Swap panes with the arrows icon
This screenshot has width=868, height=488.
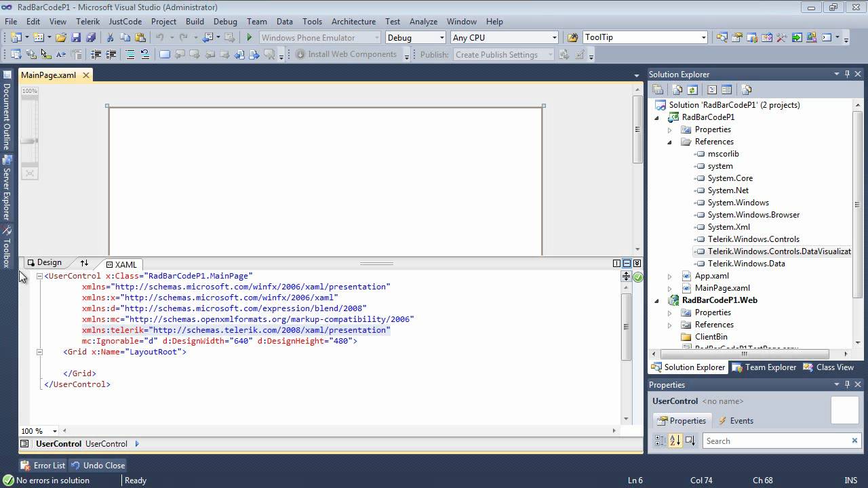[x=84, y=263]
